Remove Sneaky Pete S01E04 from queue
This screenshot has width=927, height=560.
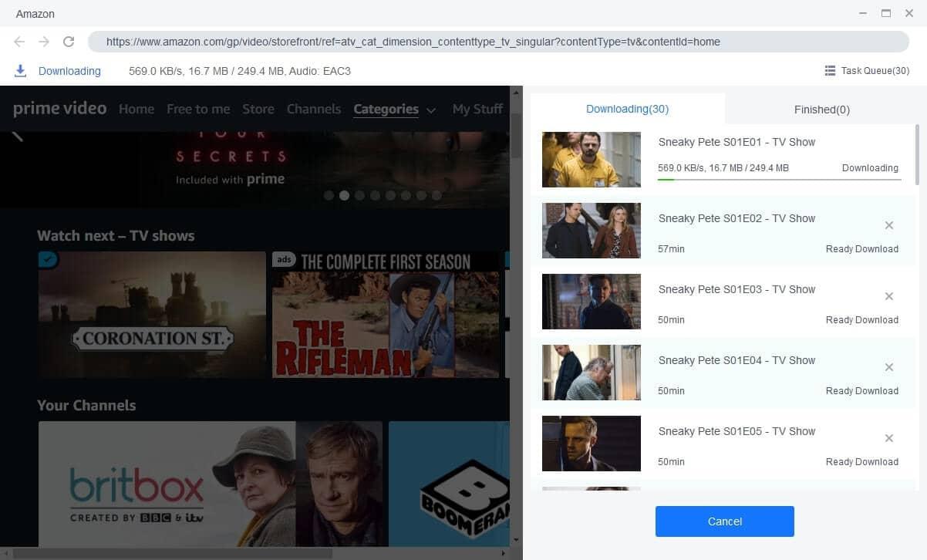pyautogui.click(x=889, y=367)
